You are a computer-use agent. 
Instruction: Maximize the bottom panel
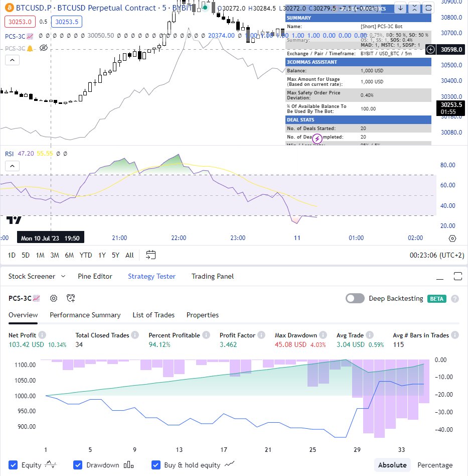click(x=458, y=276)
